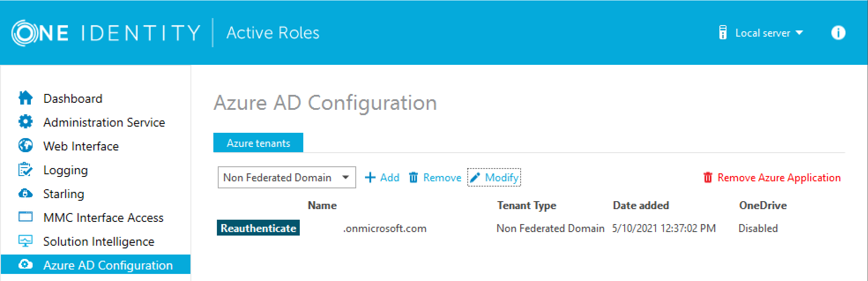Viewport: 868px width, 281px height.
Task: Open the Starling section
Action: click(x=64, y=194)
